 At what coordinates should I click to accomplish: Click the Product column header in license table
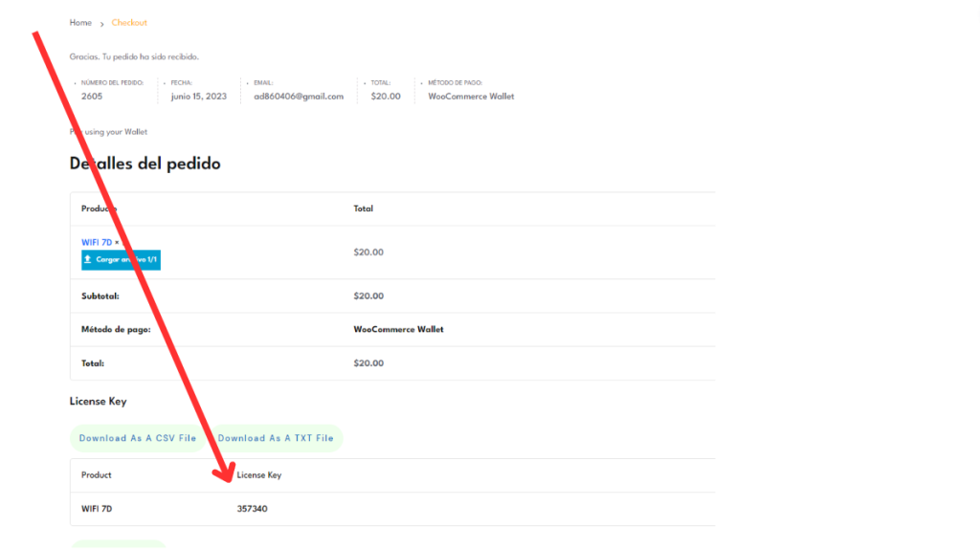[97, 475]
